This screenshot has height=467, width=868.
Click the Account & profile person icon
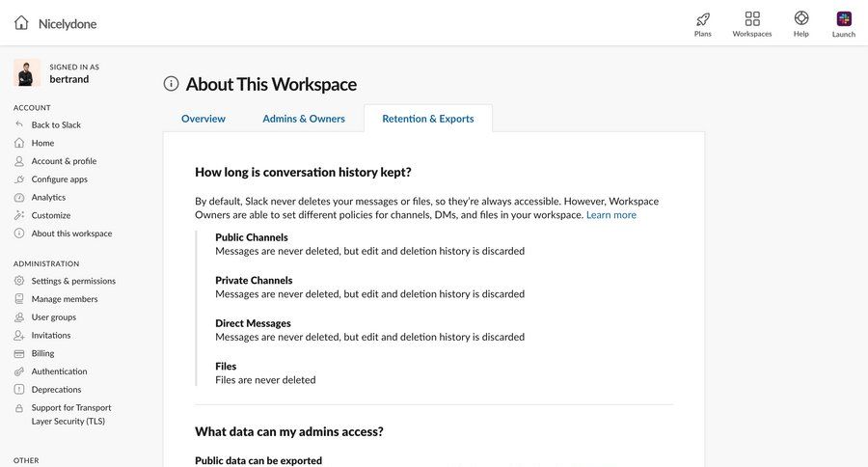[x=19, y=161]
